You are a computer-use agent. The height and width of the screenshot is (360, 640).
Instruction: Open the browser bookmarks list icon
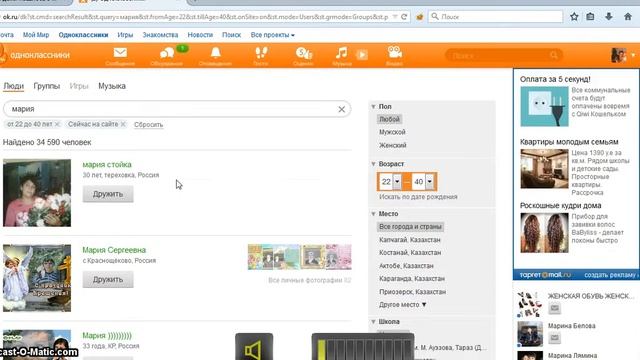pyautogui.click(x=590, y=17)
